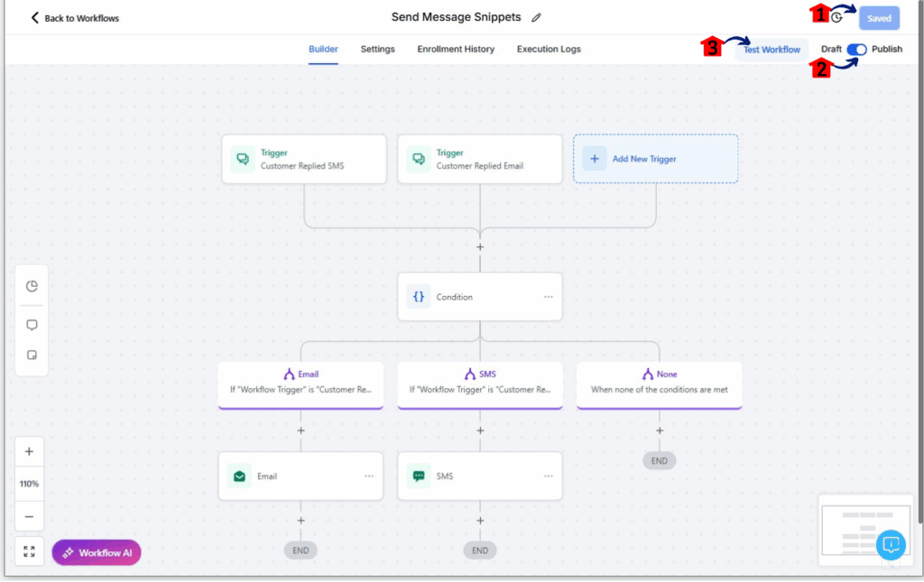Click Add New Trigger card
Image resolution: width=924 pixels, height=582 pixels.
tap(655, 159)
